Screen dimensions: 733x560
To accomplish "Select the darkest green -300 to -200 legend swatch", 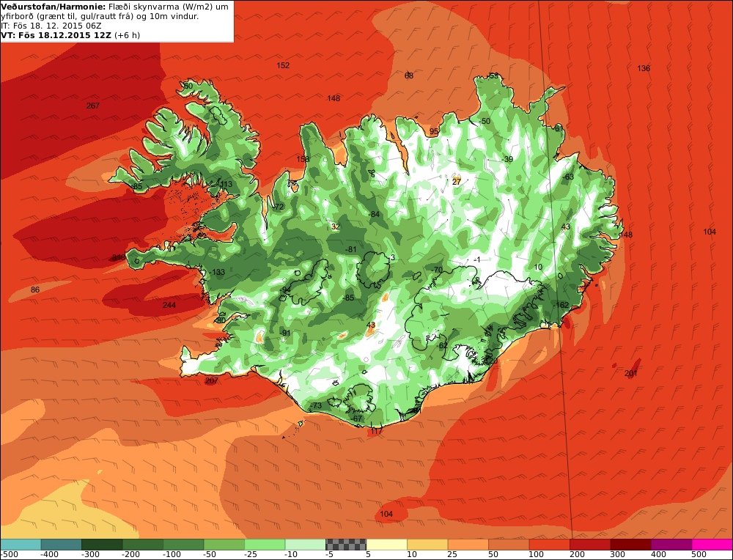I will (102, 544).
